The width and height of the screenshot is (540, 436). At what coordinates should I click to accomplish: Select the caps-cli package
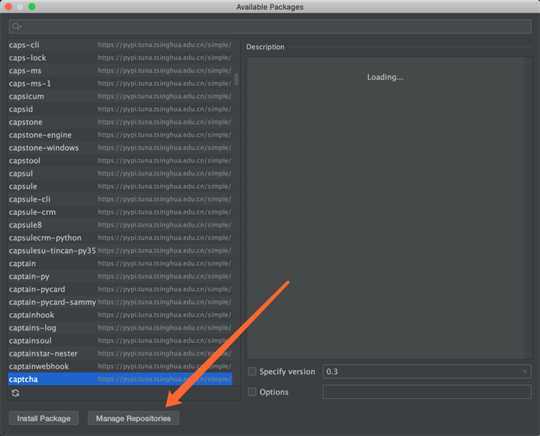click(120, 45)
